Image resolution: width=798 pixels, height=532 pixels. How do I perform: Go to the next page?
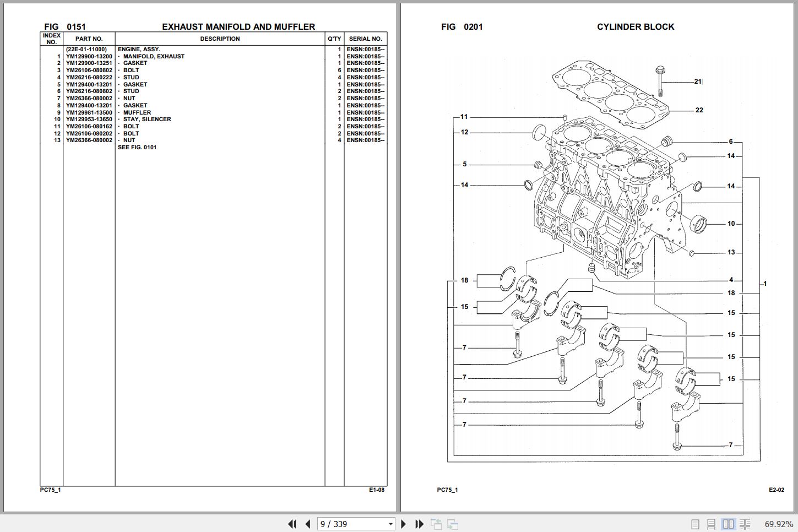tap(404, 524)
